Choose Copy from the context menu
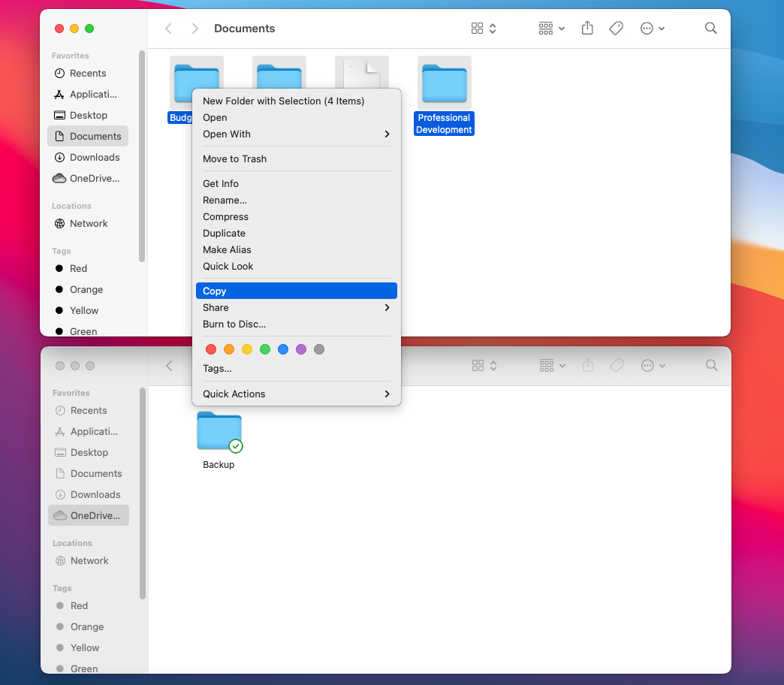 click(297, 291)
